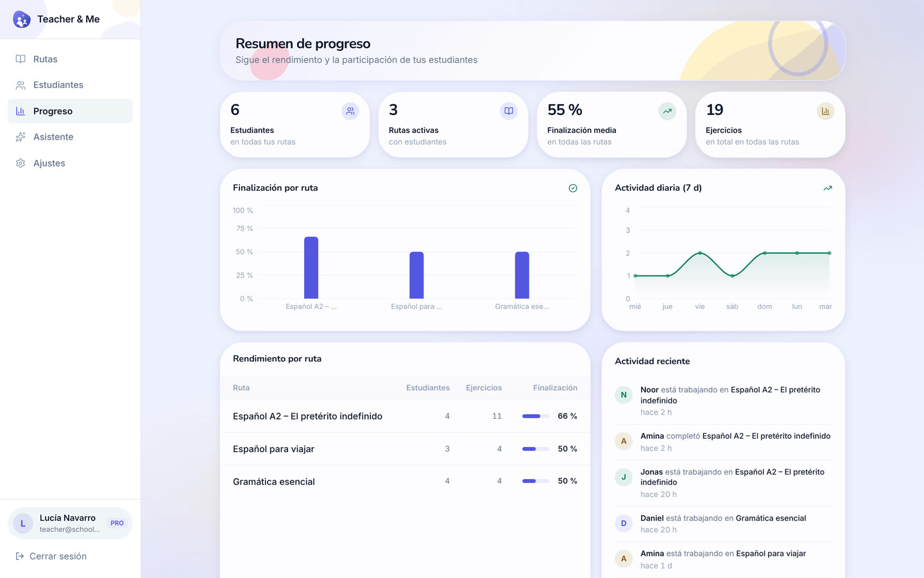
Task: Click the Estudiantes column header
Action: pos(428,388)
